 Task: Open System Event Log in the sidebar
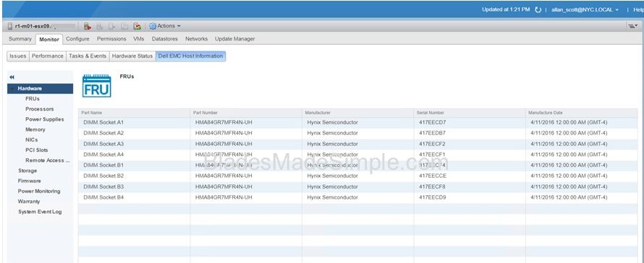(40, 212)
